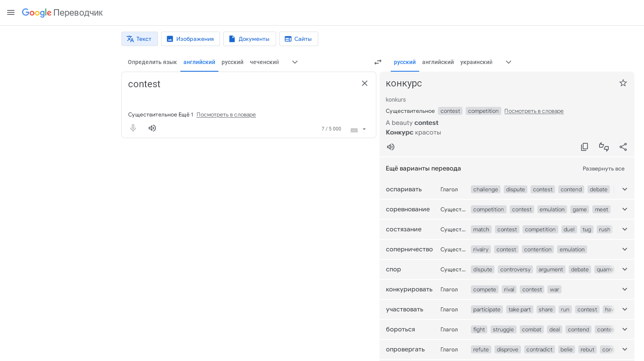Click the word спор in list
This screenshot has height=361, width=644.
394,269
